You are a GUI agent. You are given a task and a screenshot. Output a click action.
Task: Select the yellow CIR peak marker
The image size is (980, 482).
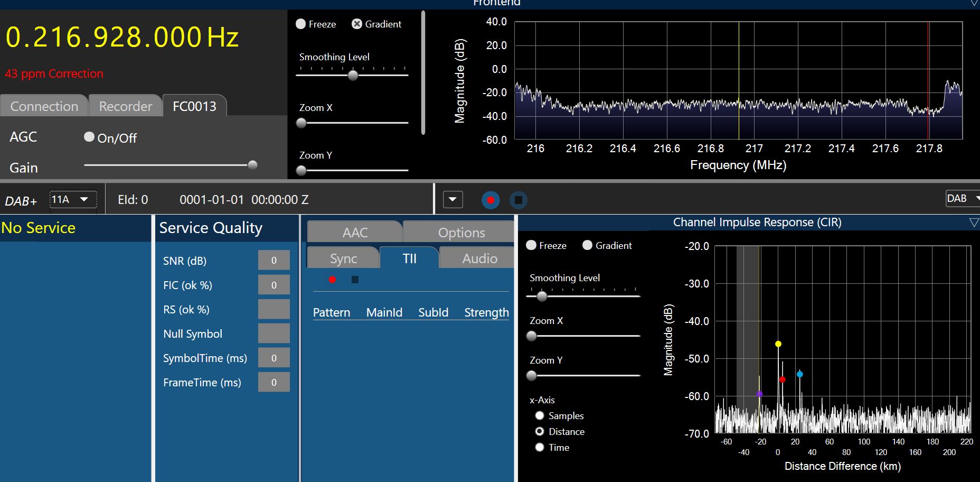click(x=778, y=344)
